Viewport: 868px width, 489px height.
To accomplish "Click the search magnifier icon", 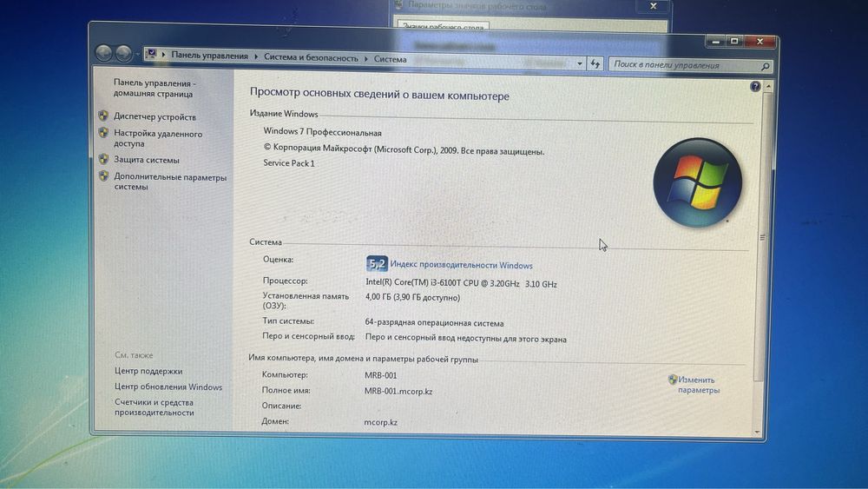I will click(765, 67).
